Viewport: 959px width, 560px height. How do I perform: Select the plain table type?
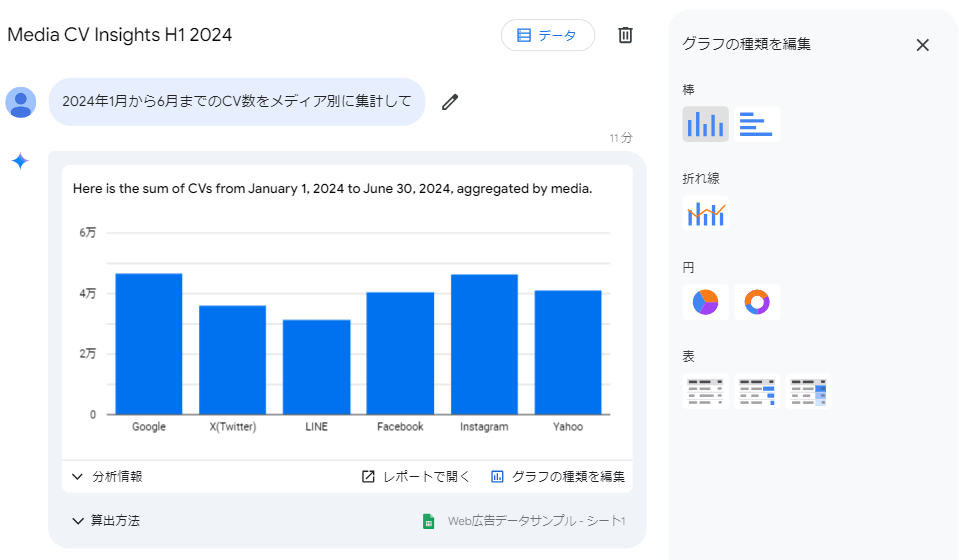tap(705, 391)
